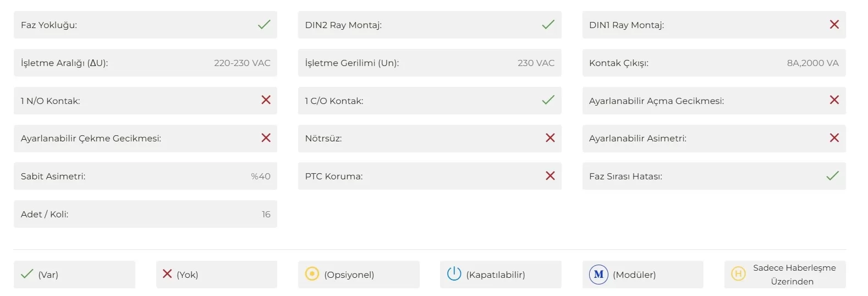Click the green Var legend checkmark

point(27,274)
